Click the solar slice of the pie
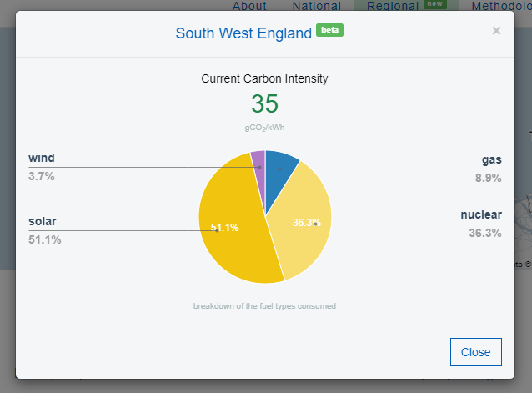 (234, 244)
